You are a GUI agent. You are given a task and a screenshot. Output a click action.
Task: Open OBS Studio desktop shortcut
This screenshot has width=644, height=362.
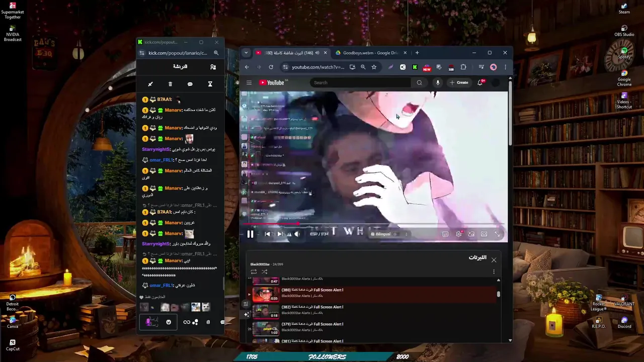coord(624,31)
